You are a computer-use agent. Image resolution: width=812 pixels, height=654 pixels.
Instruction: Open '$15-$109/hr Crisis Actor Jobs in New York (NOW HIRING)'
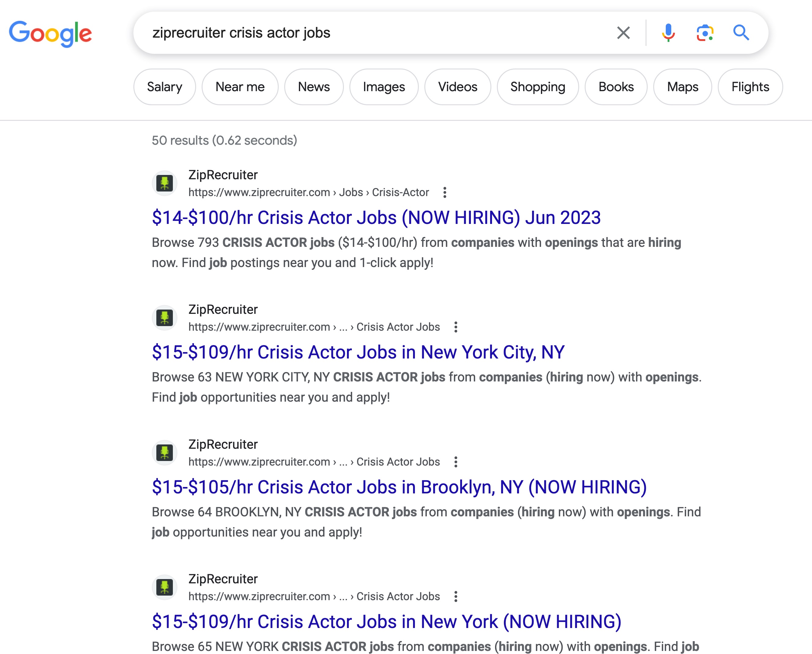click(387, 622)
